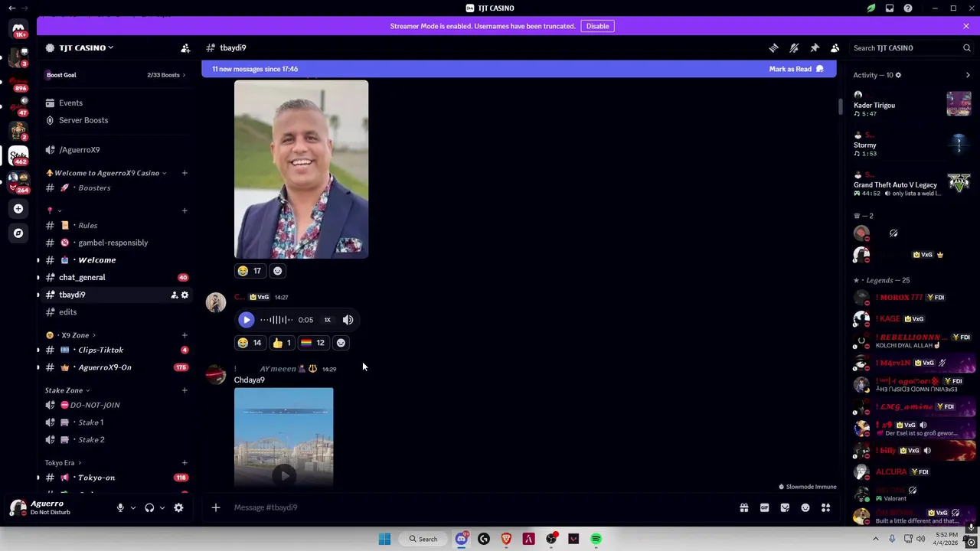
Task: Mute the voice message audio
Action: click(x=348, y=320)
